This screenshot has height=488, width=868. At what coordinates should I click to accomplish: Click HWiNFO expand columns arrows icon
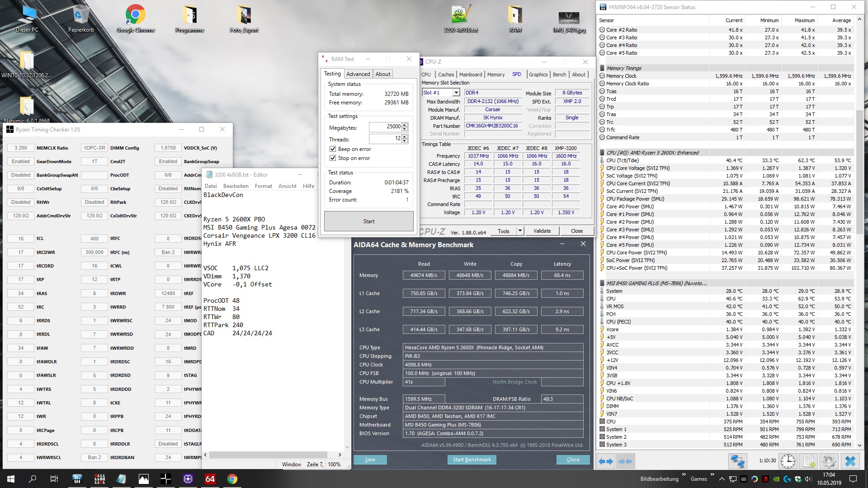pyautogui.click(x=606, y=461)
